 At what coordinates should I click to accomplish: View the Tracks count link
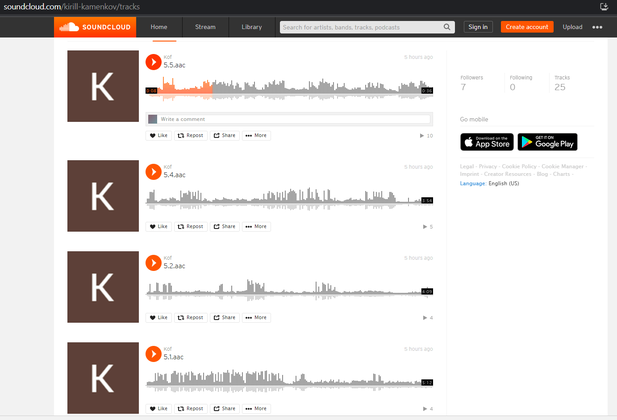point(562,83)
